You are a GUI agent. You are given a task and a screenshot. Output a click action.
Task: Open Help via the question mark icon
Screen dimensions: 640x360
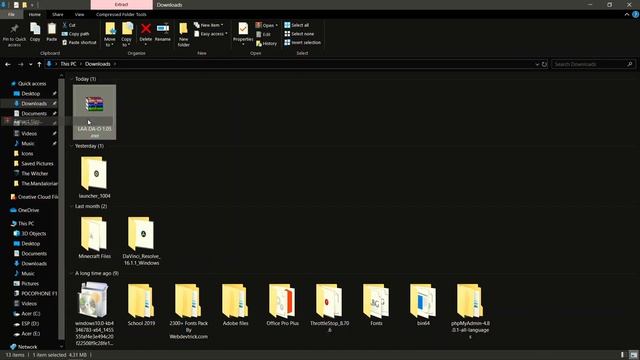coord(635,14)
